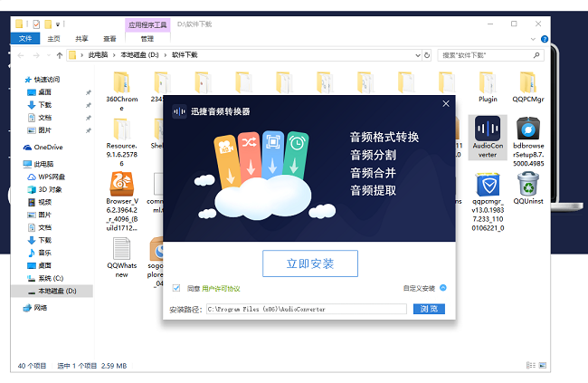Switch to large icons view in status bar
588x383 pixels.
tap(543, 366)
